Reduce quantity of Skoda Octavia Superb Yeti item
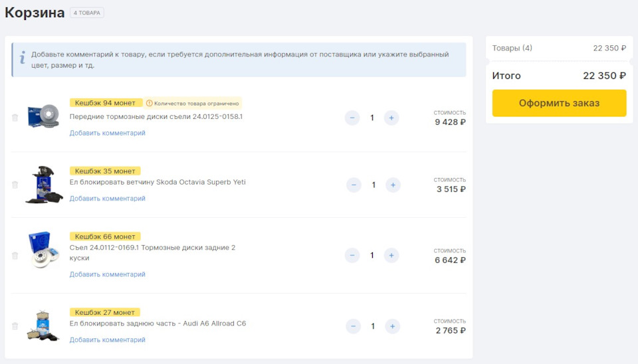Screen dimensions: 638x364 [x=354, y=185]
